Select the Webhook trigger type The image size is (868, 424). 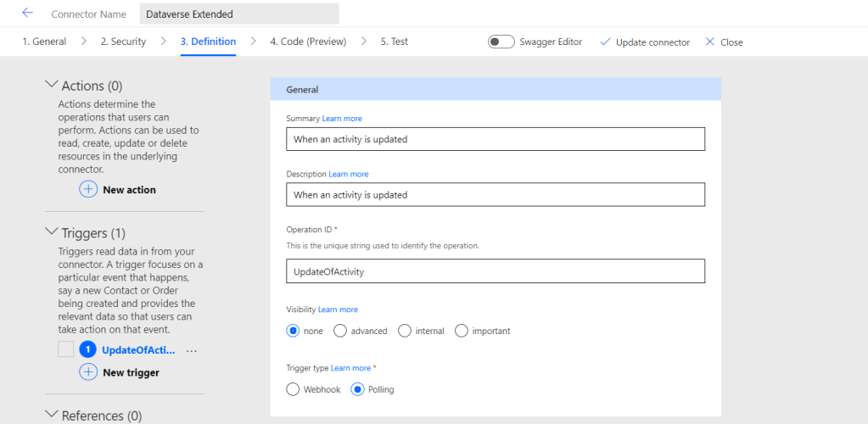[294, 389]
